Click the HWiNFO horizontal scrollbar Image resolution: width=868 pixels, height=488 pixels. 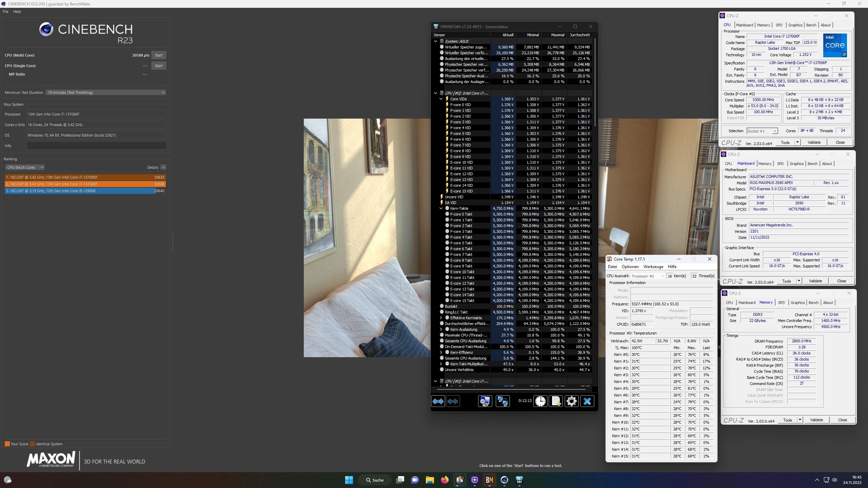[512, 390]
